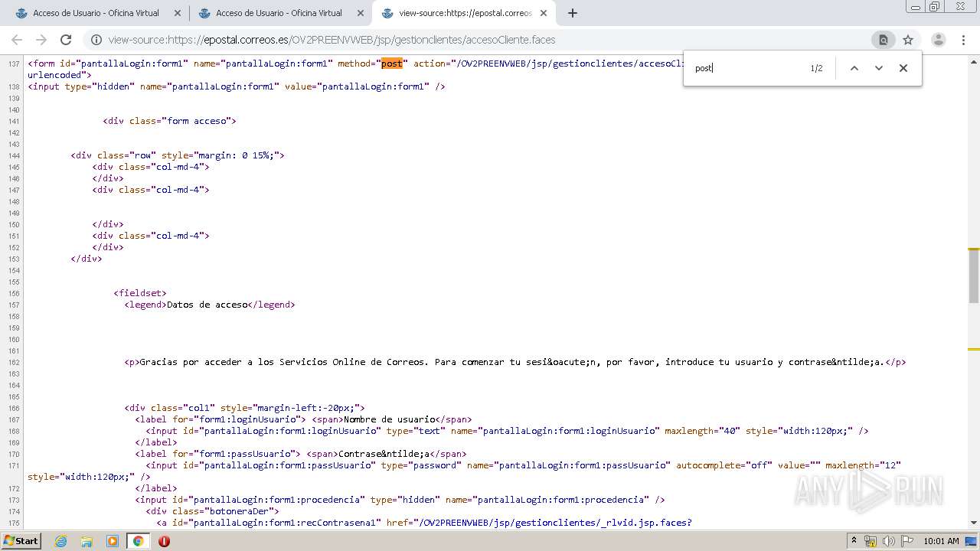Open the Chrome three-dot menu
Viewport: 980px width, 551px height.
963,40
